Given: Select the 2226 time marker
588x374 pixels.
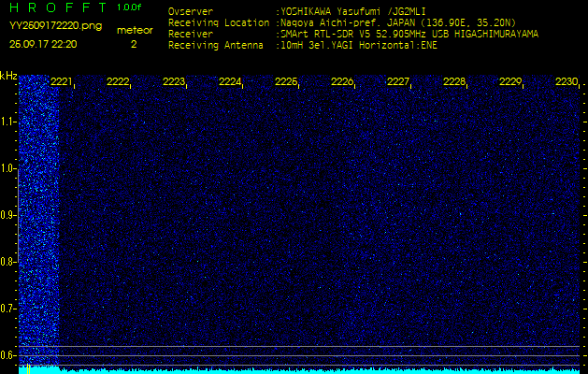Looking at the screenshot, I should tap(342, 82).
